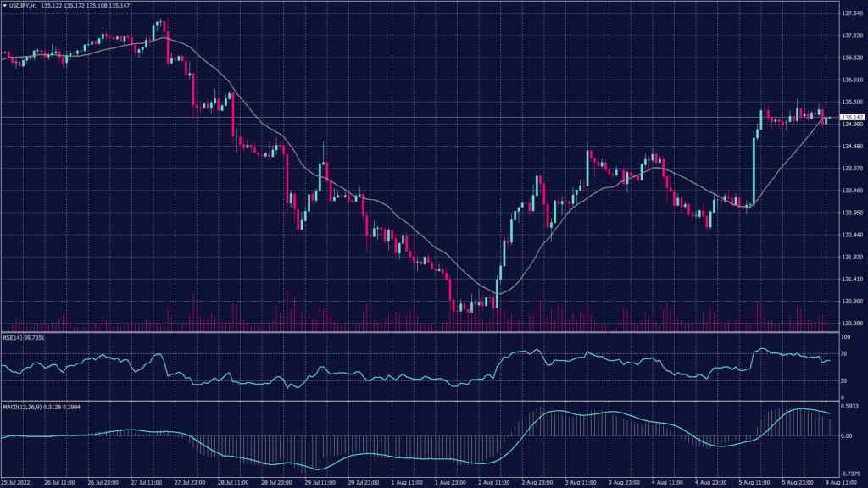
Task: Click the MACD 0.5933 axis label
Action: [x=849, y=404]
